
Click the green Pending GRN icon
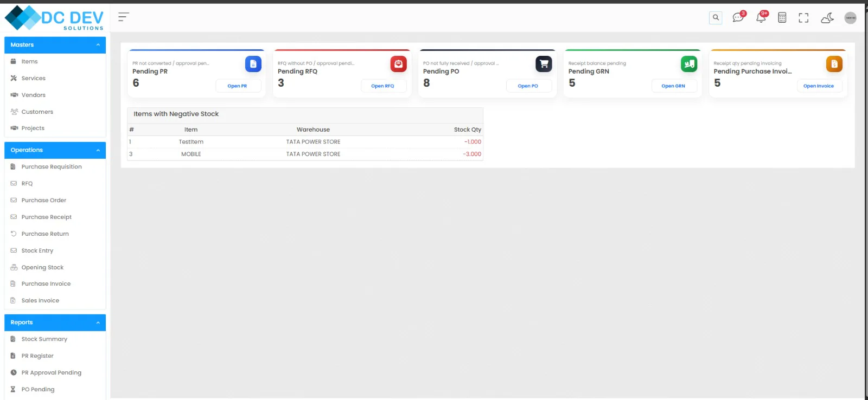point(689,64)
